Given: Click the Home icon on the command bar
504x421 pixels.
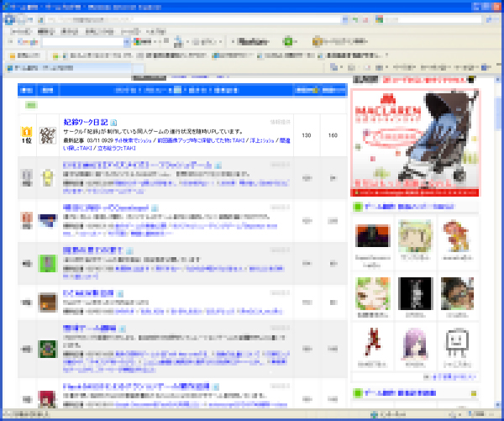Looking at the screenshot, I should click(x=334, y=67).
